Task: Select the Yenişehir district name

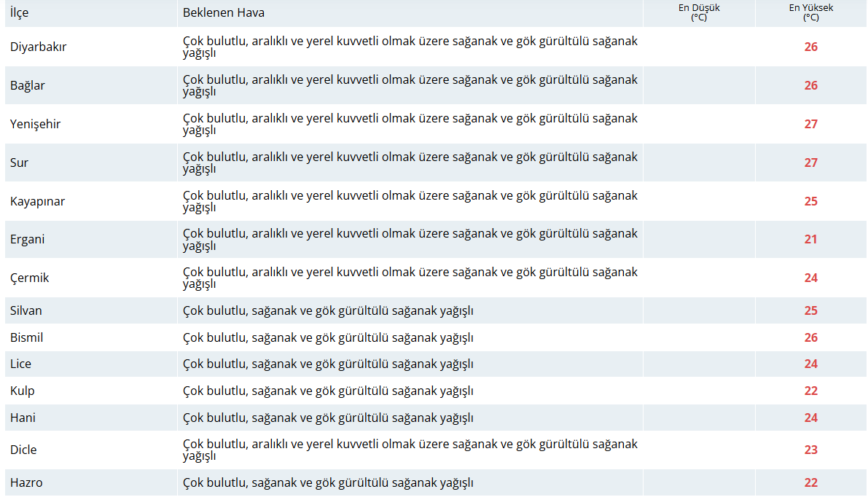Action: [x=36, y=124]
